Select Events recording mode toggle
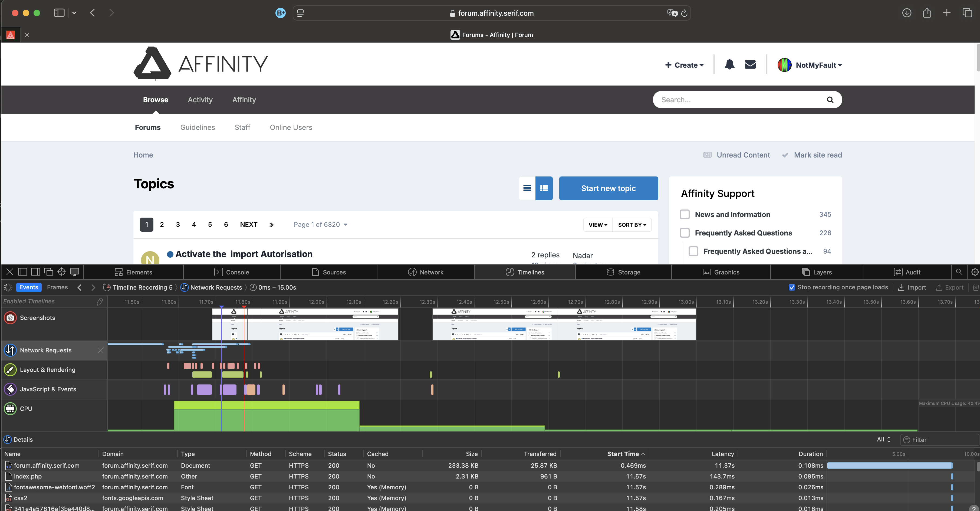 [x=28, y=287]
